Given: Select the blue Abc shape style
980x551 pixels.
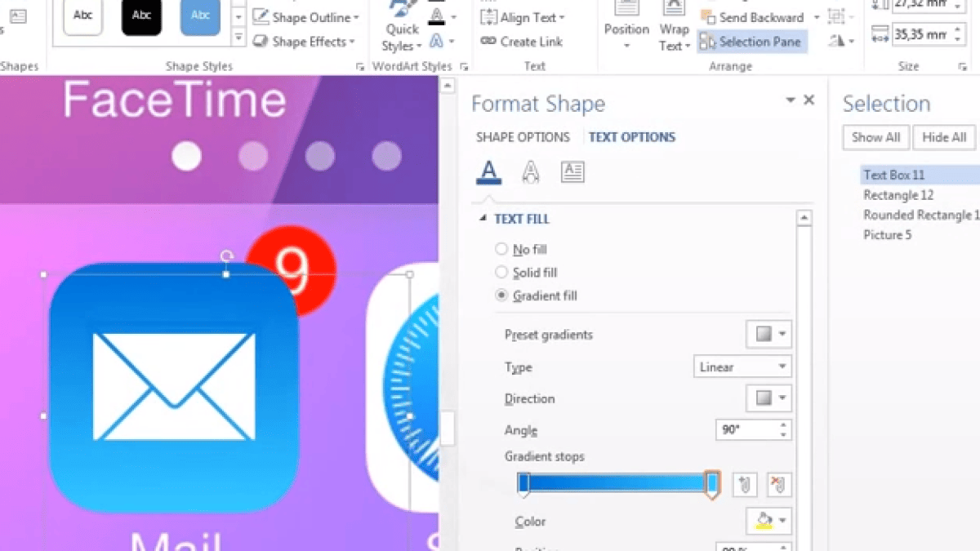Looking at the screenshot, I should [200, 16].
